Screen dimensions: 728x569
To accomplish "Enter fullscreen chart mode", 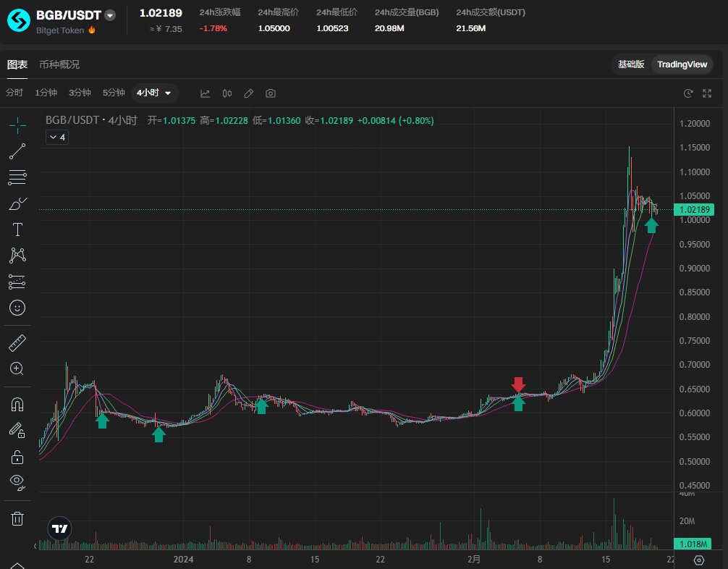I will click(x=707, y=93).
